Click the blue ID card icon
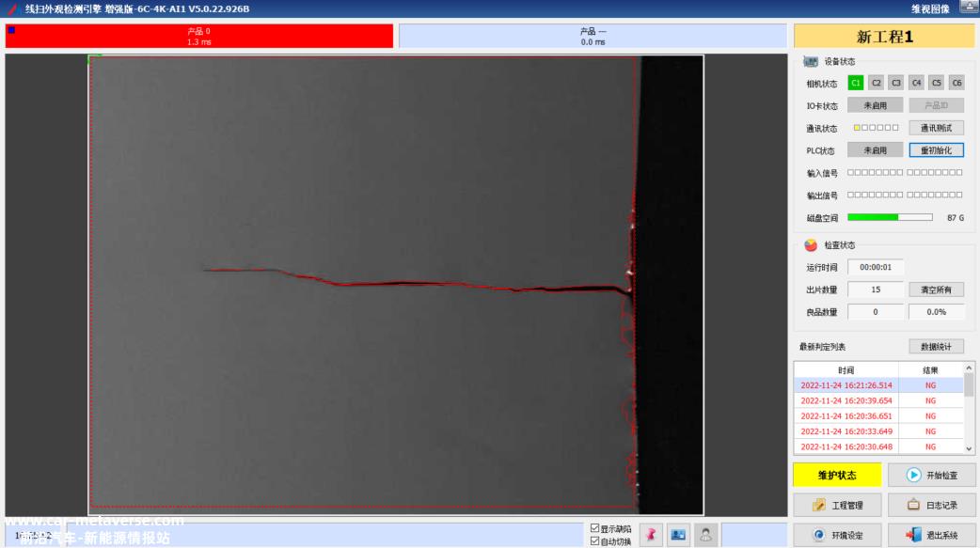The image size is (980, 548). click(678, 535)
